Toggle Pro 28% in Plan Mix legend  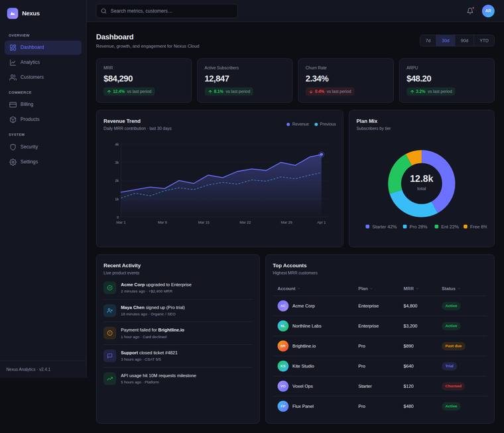tap(415, 227)
